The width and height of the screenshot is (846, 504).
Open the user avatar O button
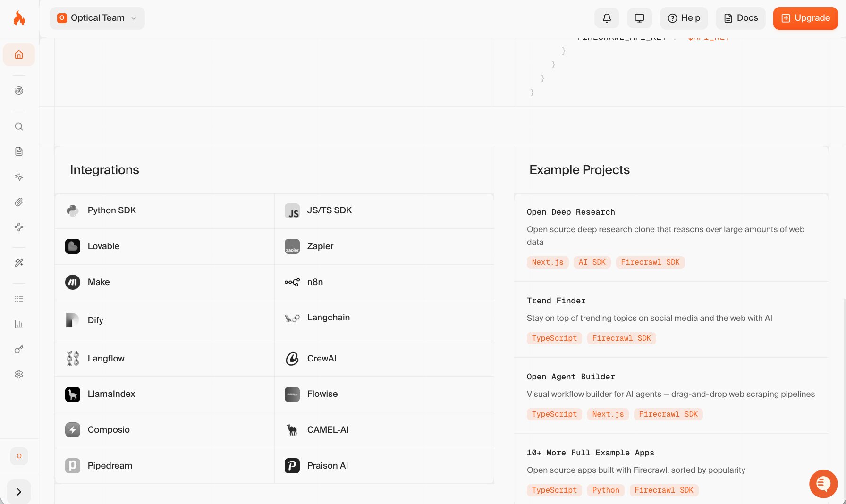(19, 456)
